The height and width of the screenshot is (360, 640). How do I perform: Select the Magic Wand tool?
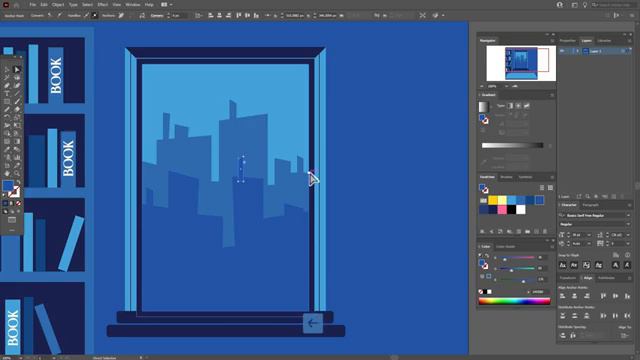(x=7, y=78)
